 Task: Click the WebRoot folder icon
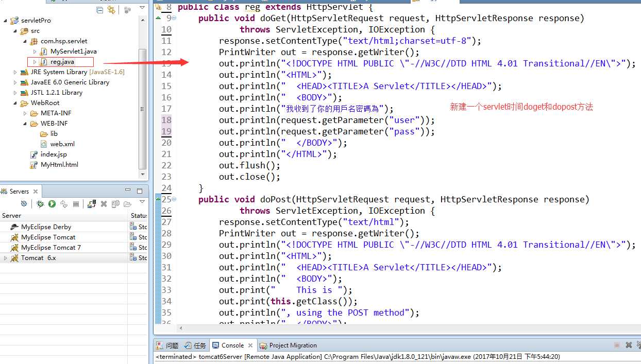pyautogui.click(x=25, y=103)
